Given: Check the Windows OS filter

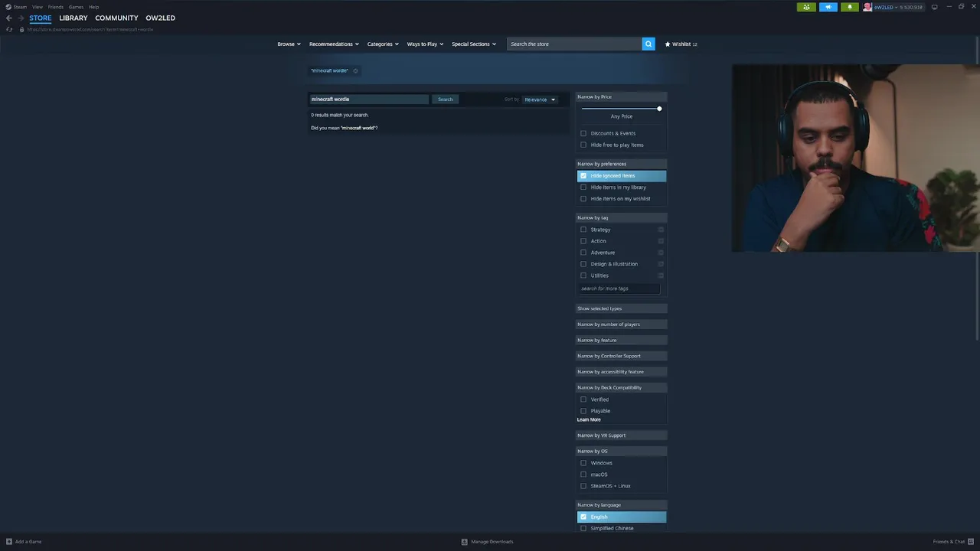Looking at the screenshot, I should [583, 463].
